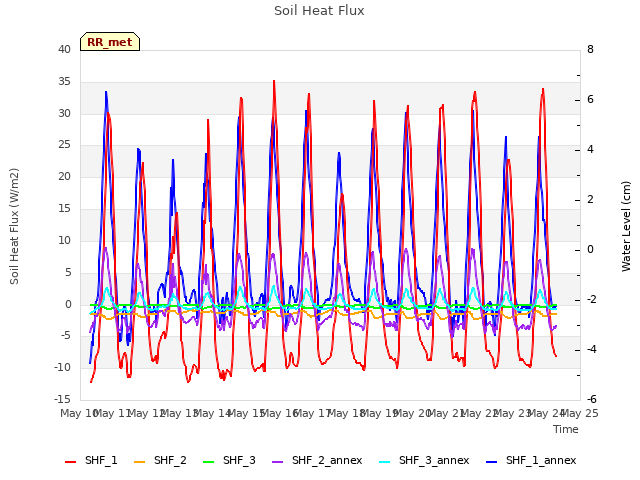Click the 20 tick on left axis
Image resolution: width=640 pixels, height=480 pixels.
click(64, 176)
